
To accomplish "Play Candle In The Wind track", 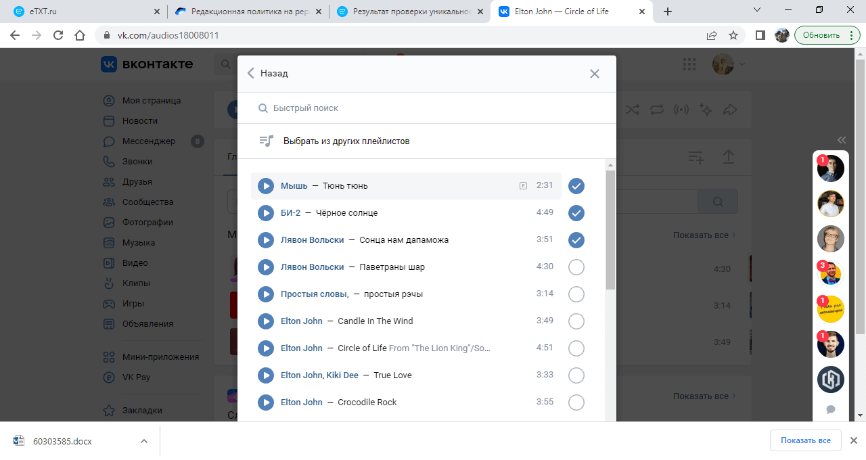I will tap(266, 321).
